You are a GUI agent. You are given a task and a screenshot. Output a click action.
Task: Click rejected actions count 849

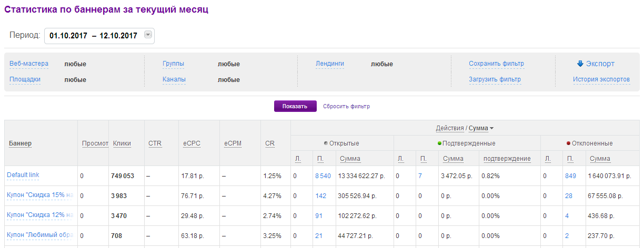point(570,176)
